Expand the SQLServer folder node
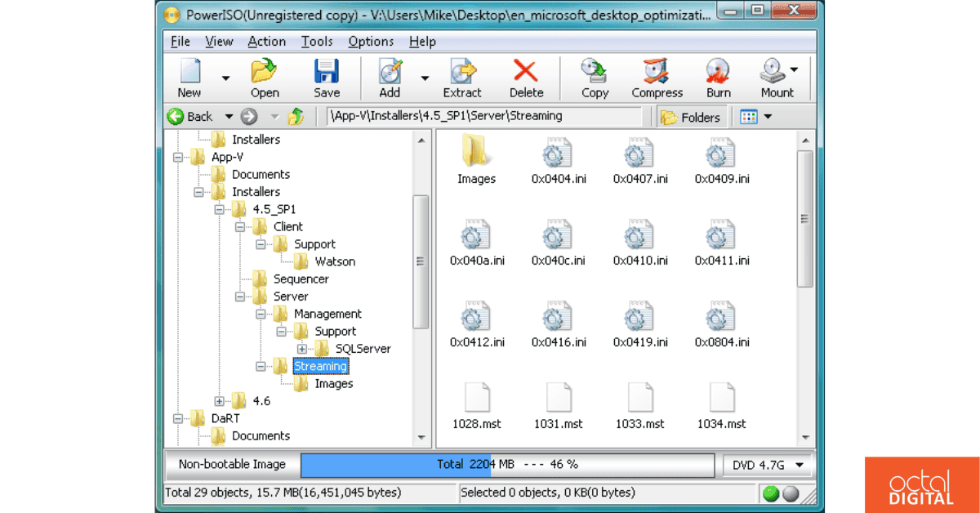The height and width of the screenshot is (513, 980). tap(303, 348)
